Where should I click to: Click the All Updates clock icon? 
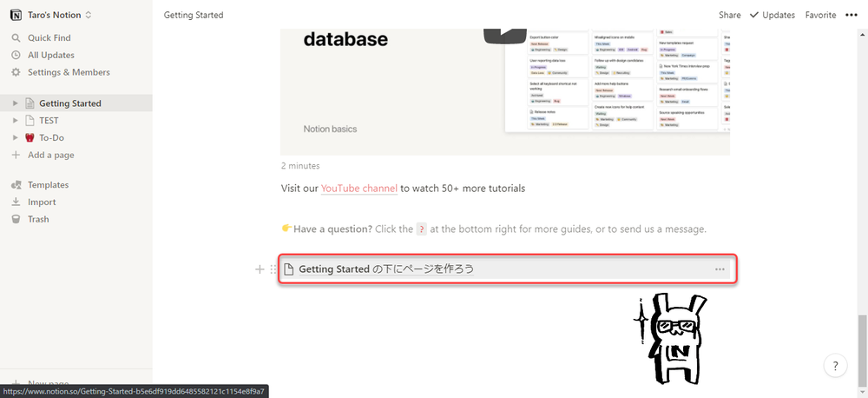(16, 55)
